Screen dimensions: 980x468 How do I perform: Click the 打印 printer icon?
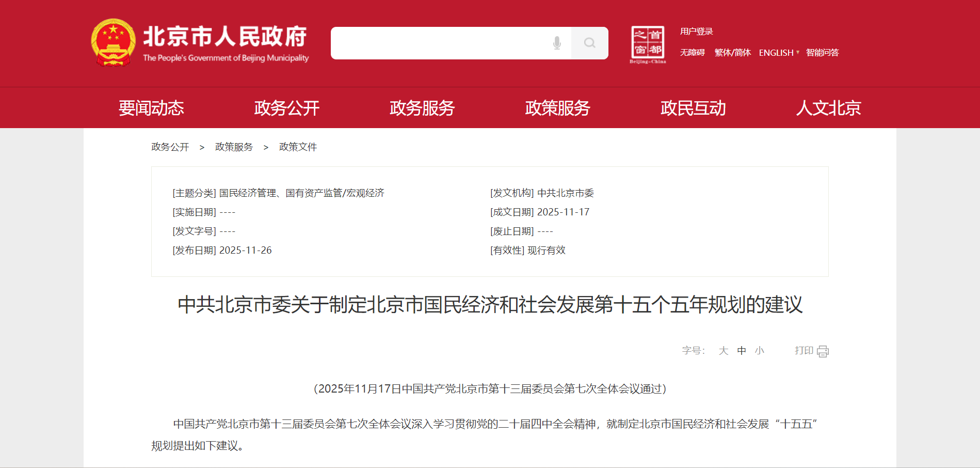(823, 351)
